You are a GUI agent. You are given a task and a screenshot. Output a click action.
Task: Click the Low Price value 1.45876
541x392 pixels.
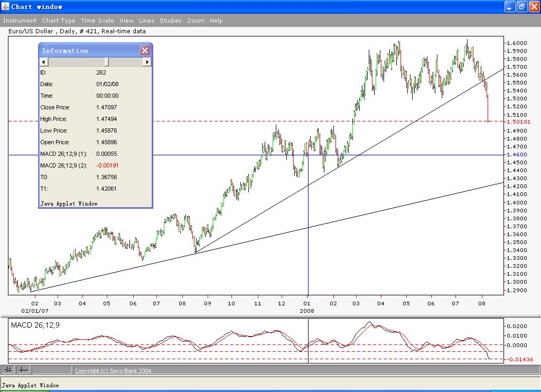point(107,131)
